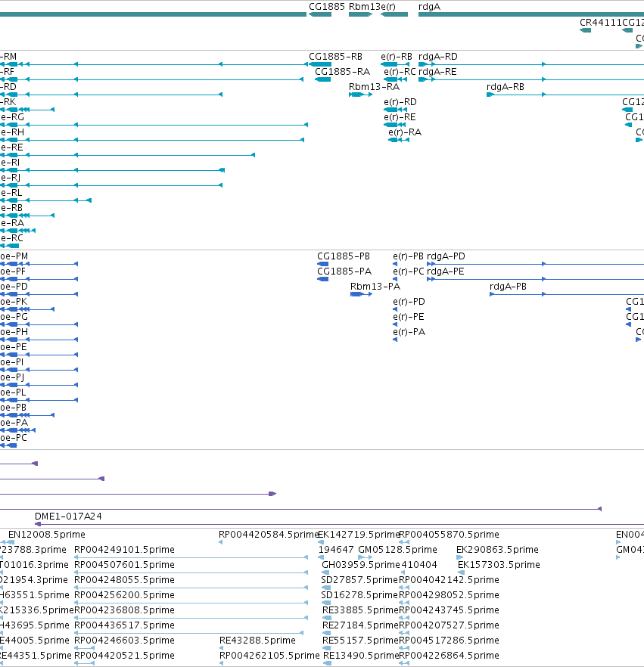Select EST RP004262105.5prime

coord(269,656)
